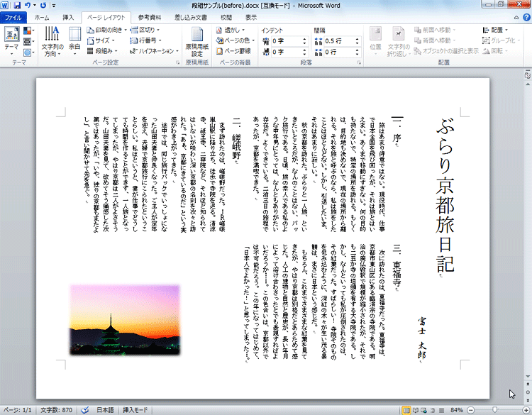Screen dimensions: 532x415
Task: Click 文字数: 870 word count in status bar
Action: [x=56, y=410]
